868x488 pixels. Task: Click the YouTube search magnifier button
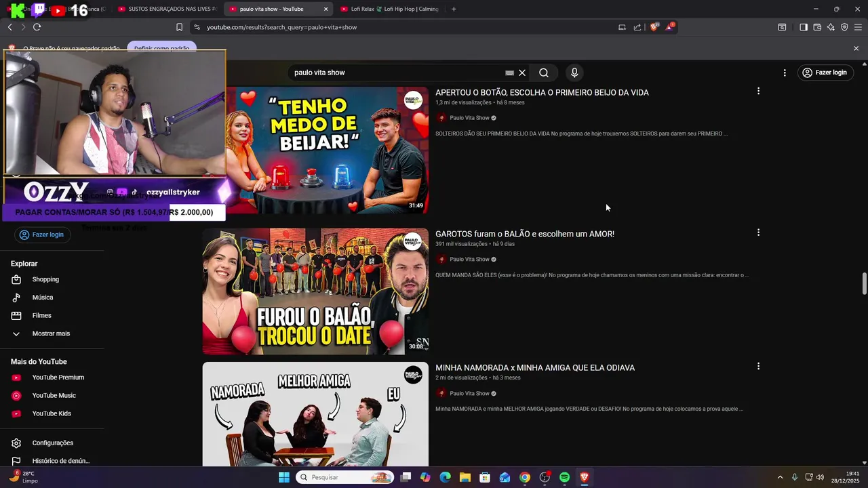tap(544, 73)
